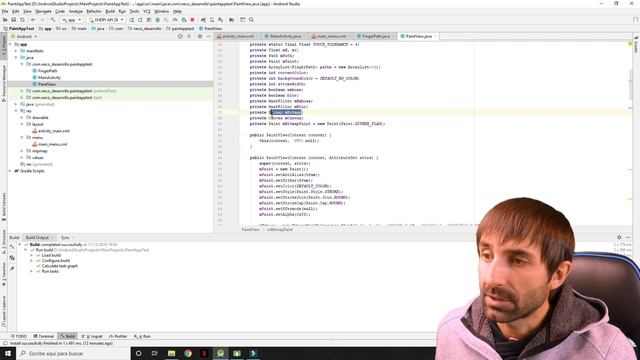Open the 'app' run configuration dropdown

click(x=71, y=20)
